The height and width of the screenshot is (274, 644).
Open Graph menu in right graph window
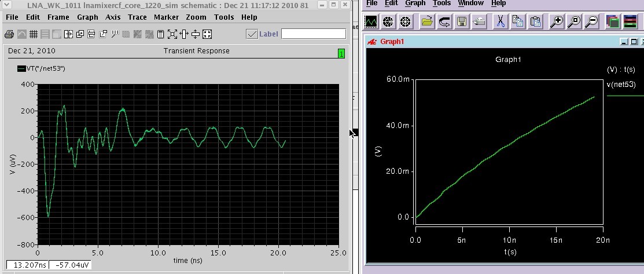tap(415, 3)
